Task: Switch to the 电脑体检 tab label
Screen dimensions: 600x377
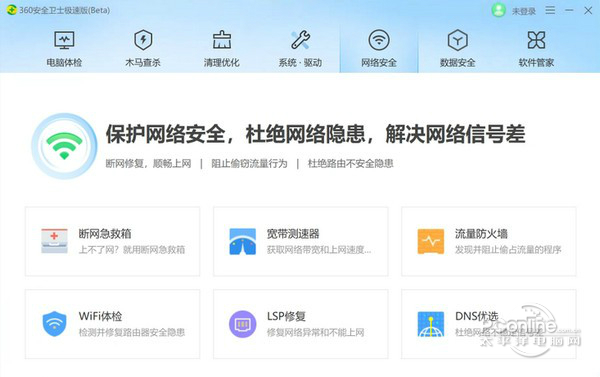Action: (64, 62)
